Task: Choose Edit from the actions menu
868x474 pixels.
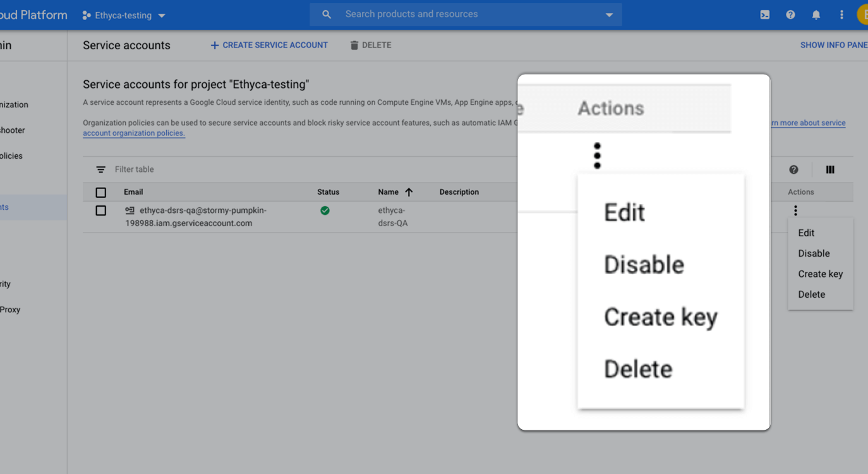Action: click(806, 233)
